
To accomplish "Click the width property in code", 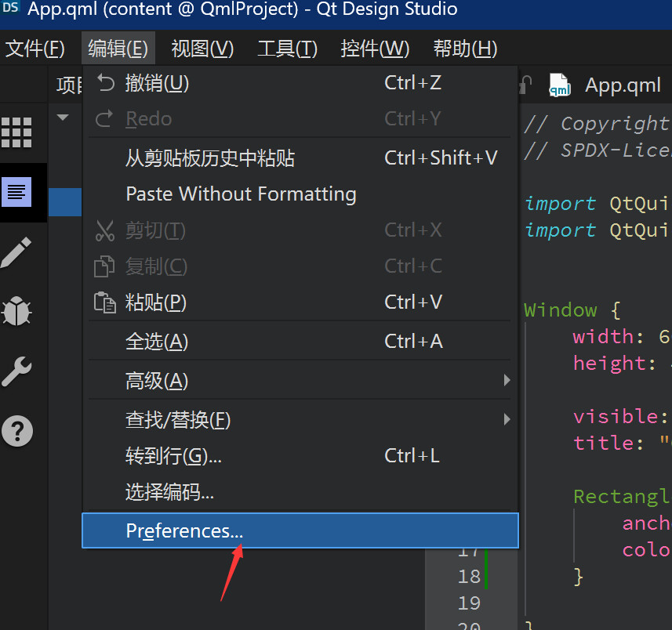I will [603, 337].
